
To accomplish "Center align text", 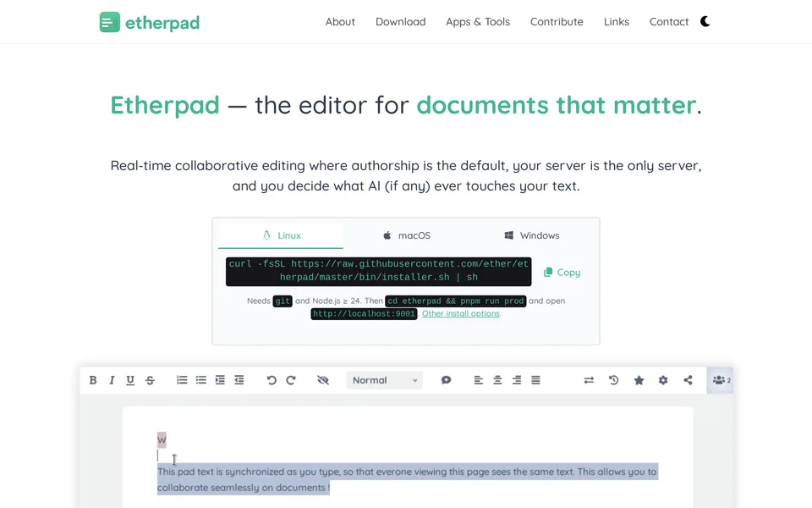I will pyautogui.click(x=497, y=380).
